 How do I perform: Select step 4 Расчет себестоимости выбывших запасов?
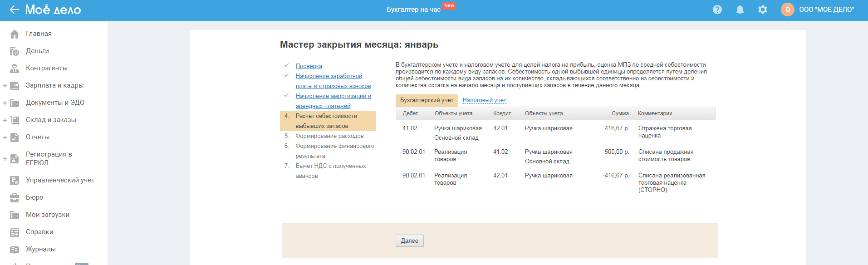tap(328, 121)
